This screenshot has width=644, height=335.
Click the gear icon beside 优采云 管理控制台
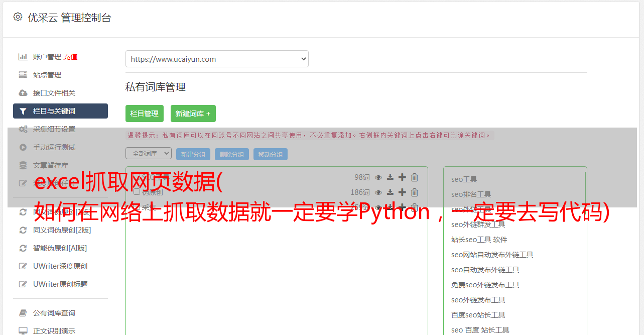coord(18,17)
